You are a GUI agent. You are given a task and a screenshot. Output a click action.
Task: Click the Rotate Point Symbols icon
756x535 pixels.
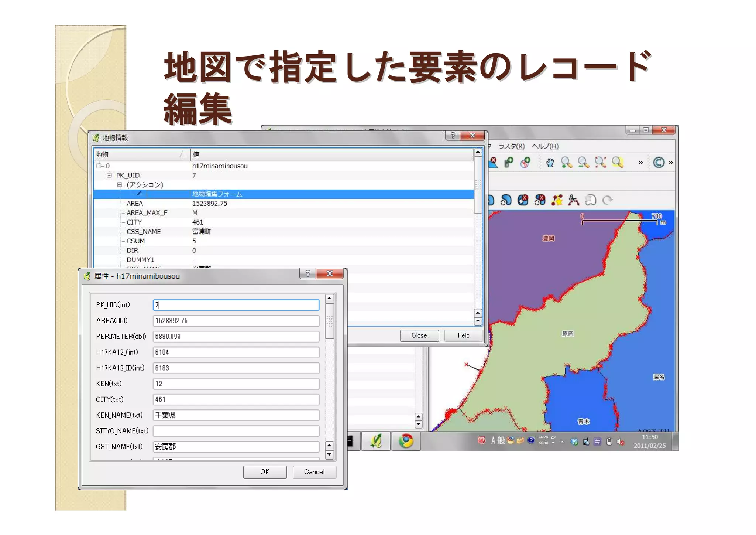click(607, 200)
